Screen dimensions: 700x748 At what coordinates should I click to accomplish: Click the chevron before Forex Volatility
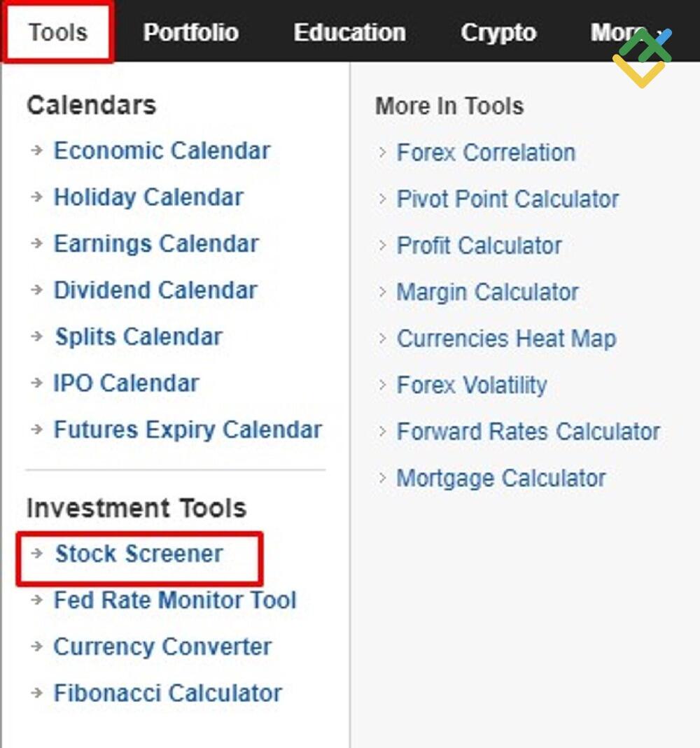coord(382,386)
